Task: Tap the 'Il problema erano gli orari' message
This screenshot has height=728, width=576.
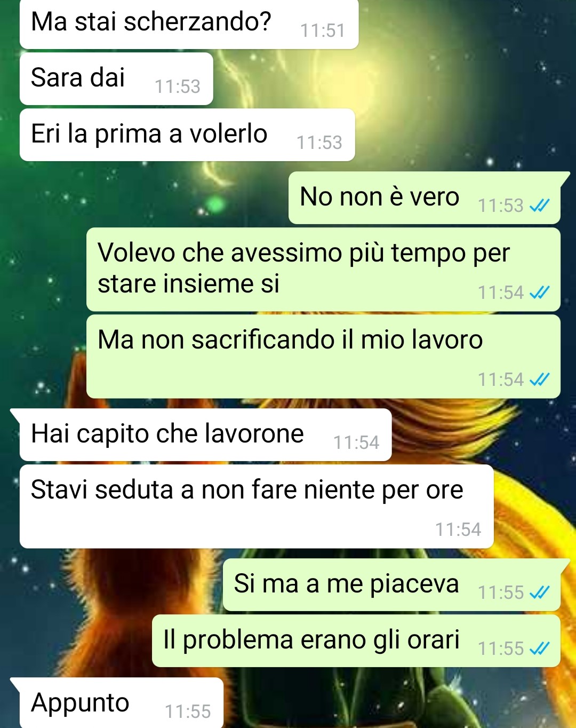Action: tap(356, 641)
